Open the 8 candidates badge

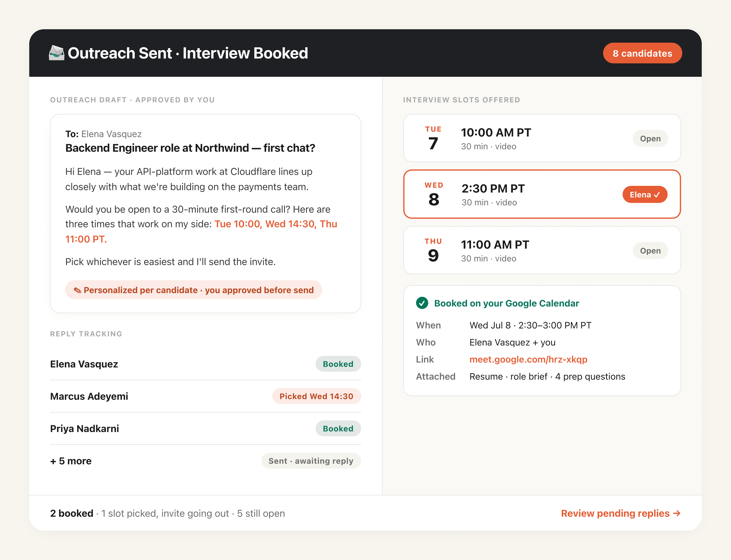click(x=642, y=53)
